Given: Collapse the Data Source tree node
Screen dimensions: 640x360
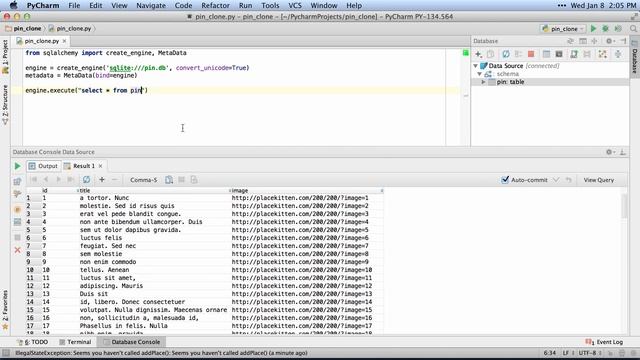Looking at the screenshot, I should click(x=476, y=66).
